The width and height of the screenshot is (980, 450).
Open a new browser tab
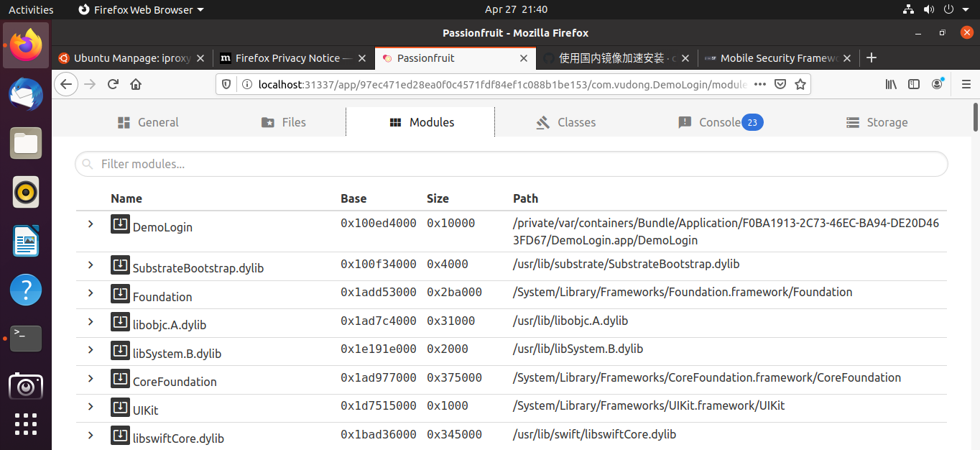[872, 58]
